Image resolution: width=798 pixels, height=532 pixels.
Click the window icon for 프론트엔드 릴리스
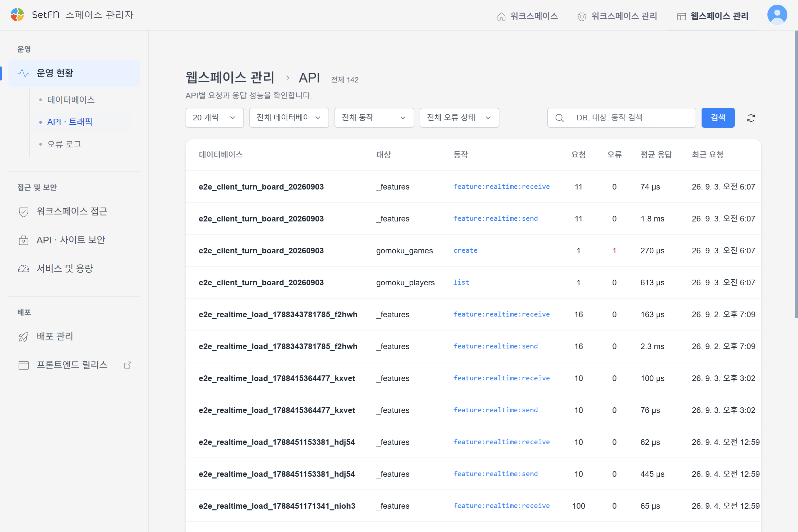23,365
